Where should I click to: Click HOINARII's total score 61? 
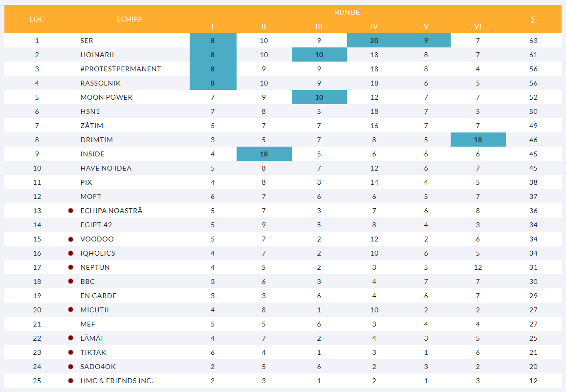point(533,55)
